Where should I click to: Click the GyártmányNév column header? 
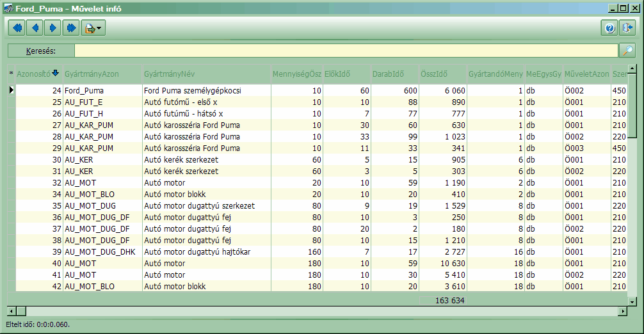(x=206, y=74)
